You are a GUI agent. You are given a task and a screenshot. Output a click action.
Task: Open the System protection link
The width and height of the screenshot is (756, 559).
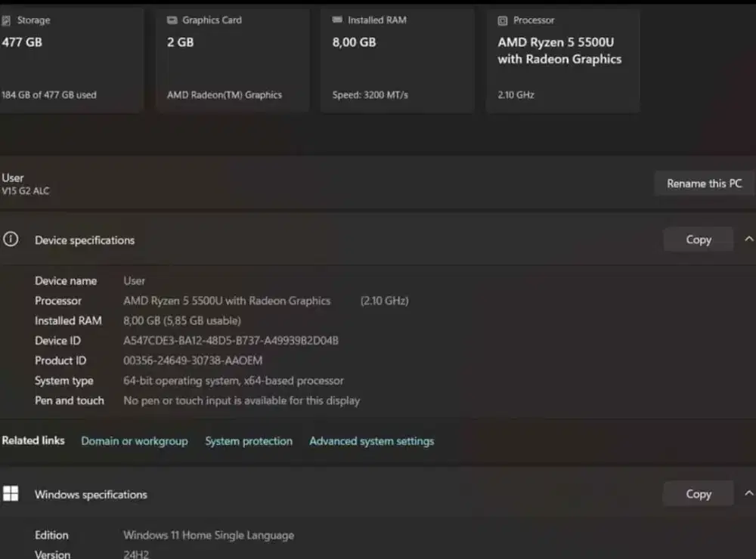[249, 440]
